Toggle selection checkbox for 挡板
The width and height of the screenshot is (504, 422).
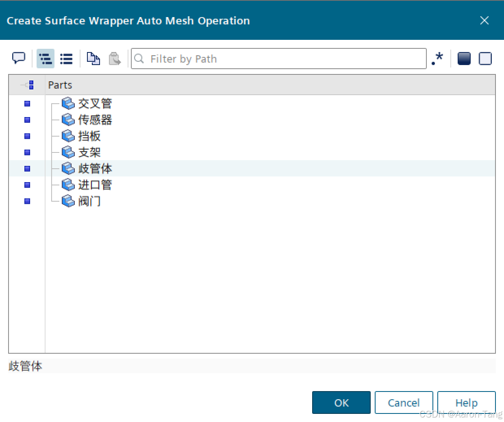27,136
